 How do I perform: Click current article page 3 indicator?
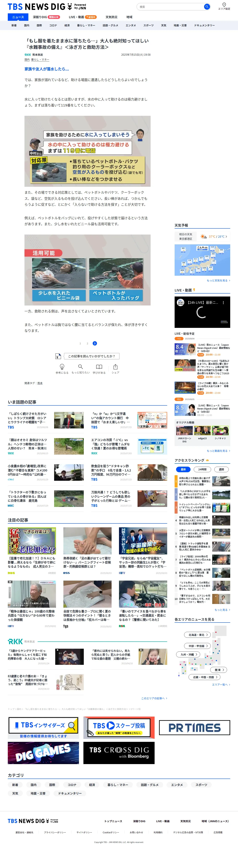(x=95, y=343)
